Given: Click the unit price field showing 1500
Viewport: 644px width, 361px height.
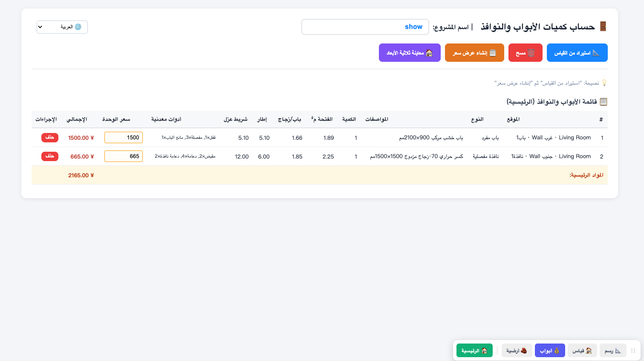Looking at the screenshot, I should coord(124,138).
